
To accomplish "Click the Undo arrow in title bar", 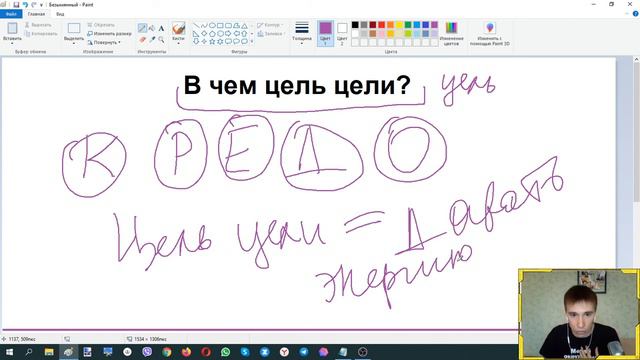I will coord(25,4).
